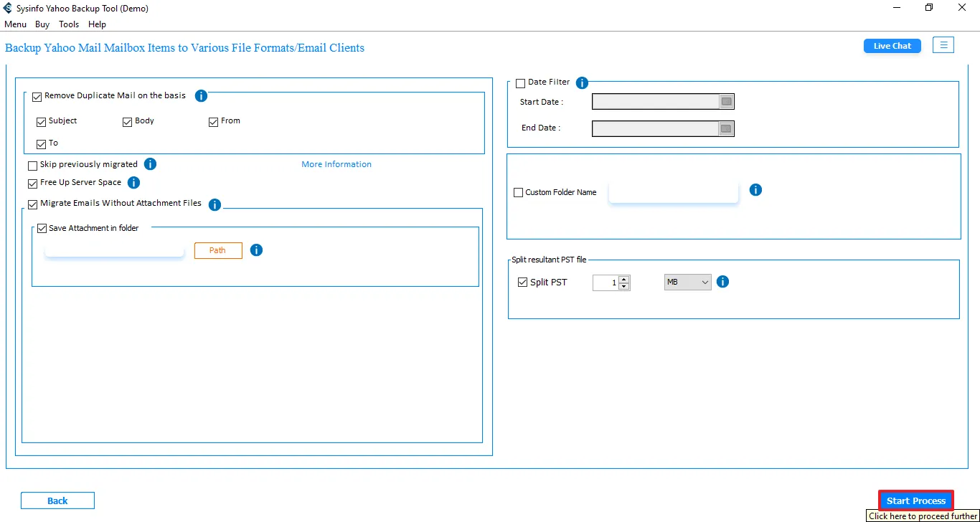
Task: Click the Back button
Action: pyautogui.click(x=57, y=500)
